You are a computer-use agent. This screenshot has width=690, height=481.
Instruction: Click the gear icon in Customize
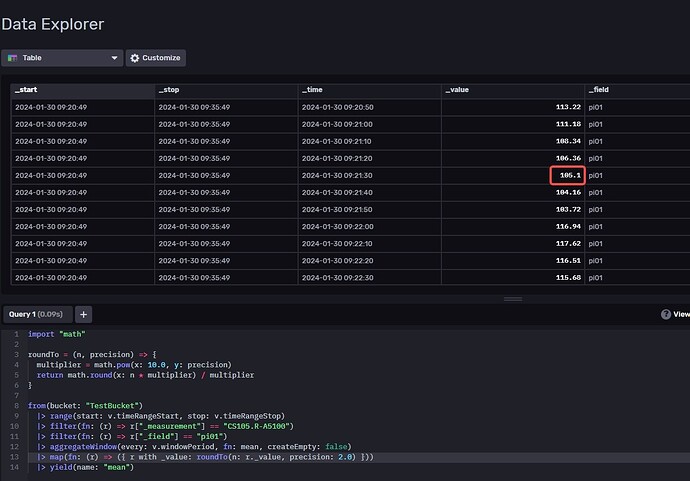[135, 58]
